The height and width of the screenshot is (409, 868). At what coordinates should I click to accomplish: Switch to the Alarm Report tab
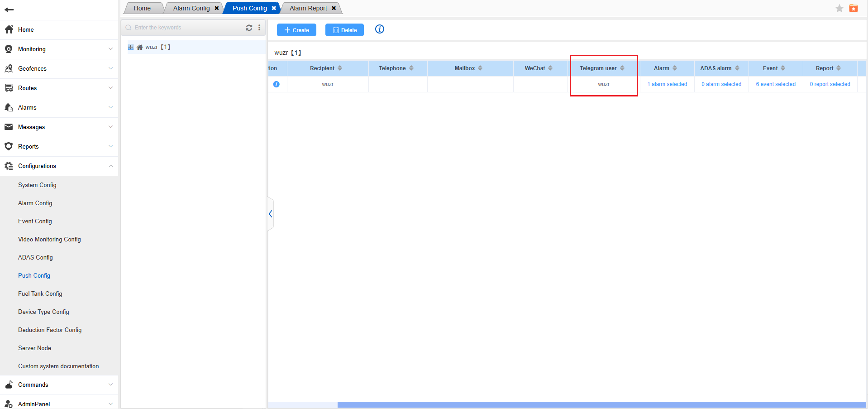pyautogui.click(x=308, y=8)
